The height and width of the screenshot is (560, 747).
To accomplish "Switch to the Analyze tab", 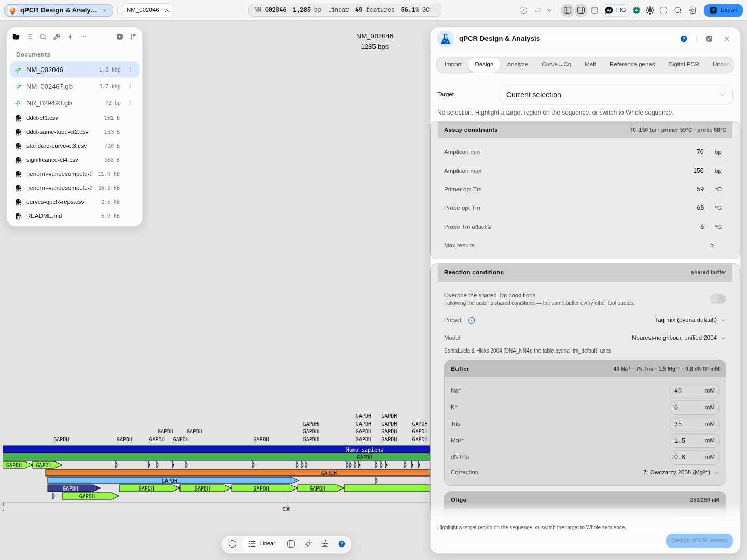I will 518,65.
